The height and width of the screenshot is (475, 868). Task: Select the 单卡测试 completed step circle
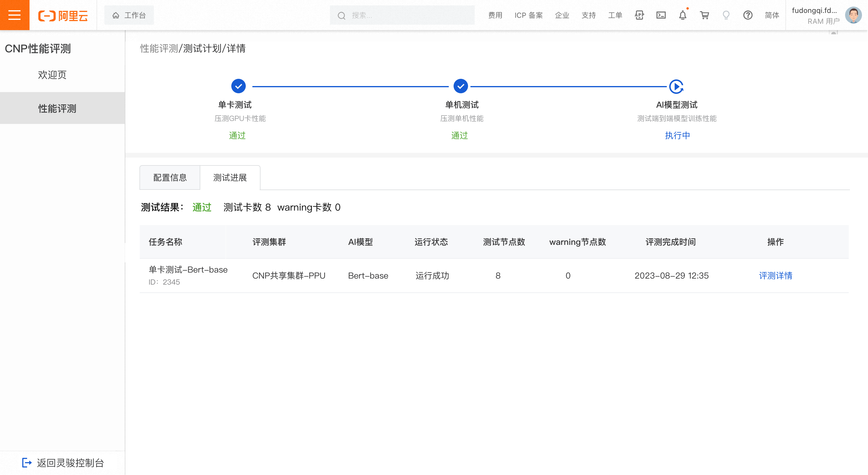238,86
